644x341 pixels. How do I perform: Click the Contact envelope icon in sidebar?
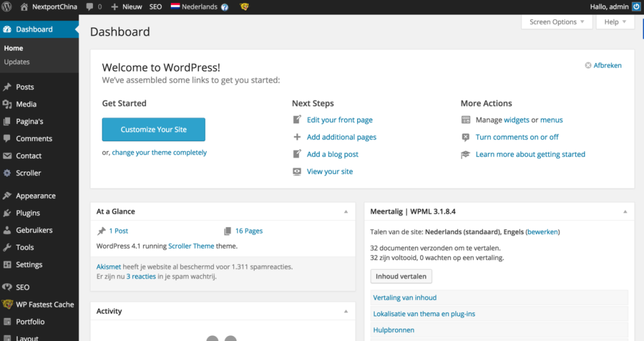coord(7,155)
